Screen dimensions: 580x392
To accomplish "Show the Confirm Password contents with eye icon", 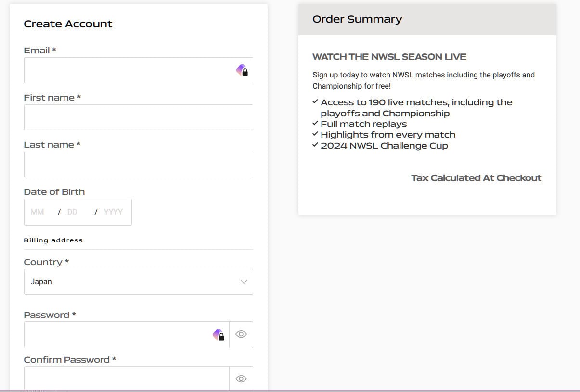I will (241, 379).
